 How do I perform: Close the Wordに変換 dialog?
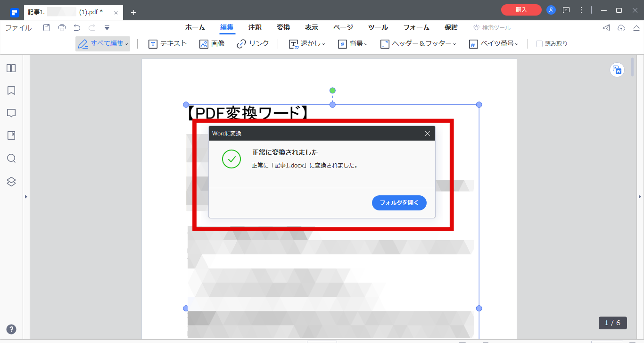(428, 134)
